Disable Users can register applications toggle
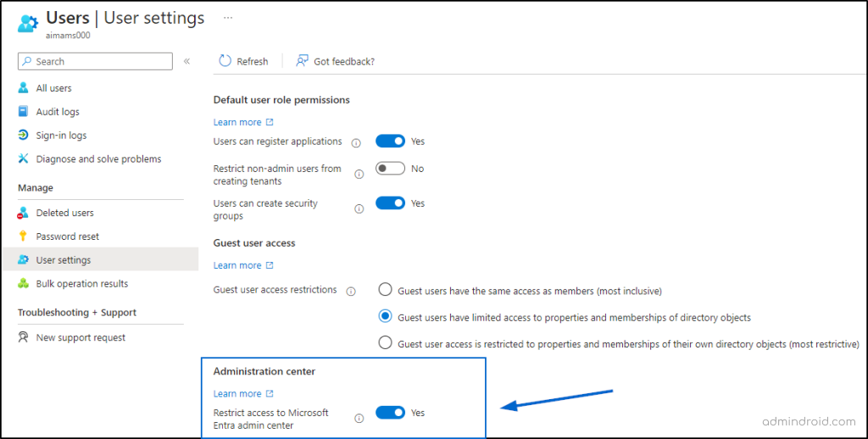 [x=390, y=142]
